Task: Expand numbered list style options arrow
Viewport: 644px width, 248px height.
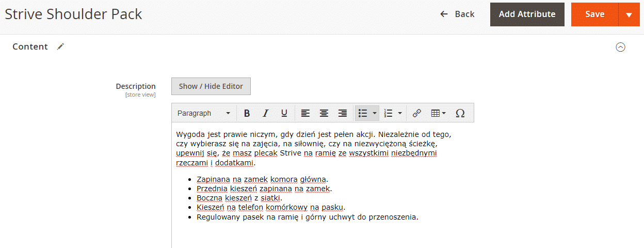Action: 400,113
